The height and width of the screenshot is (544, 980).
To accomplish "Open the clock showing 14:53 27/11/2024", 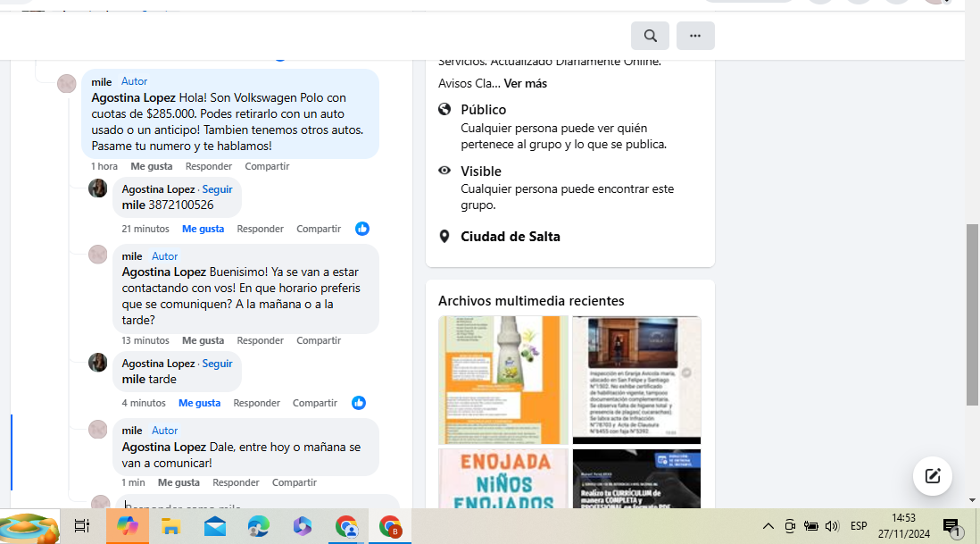I will pyautogui.click(x=904, y=526).
